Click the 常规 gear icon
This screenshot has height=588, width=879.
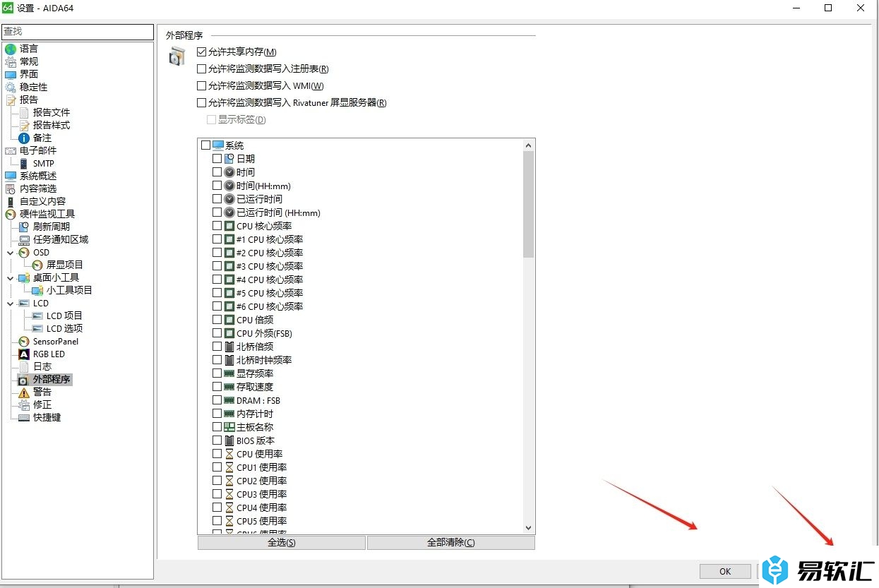coord(11,61)
